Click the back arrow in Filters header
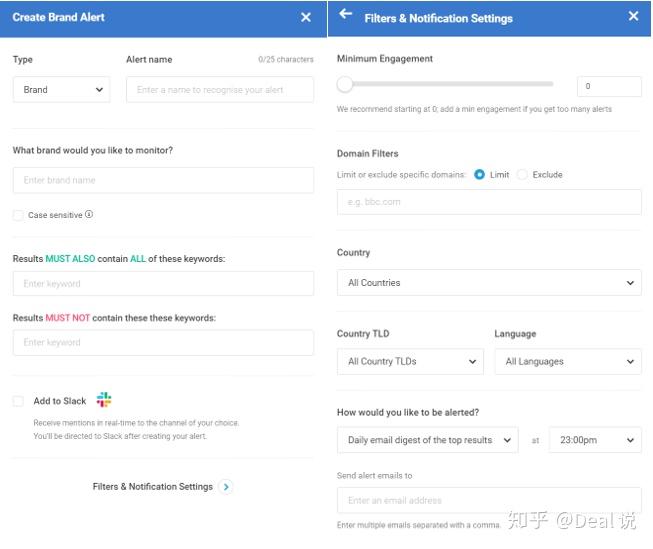The height and width of the screenshot is (549, 653). click(346, 15)
